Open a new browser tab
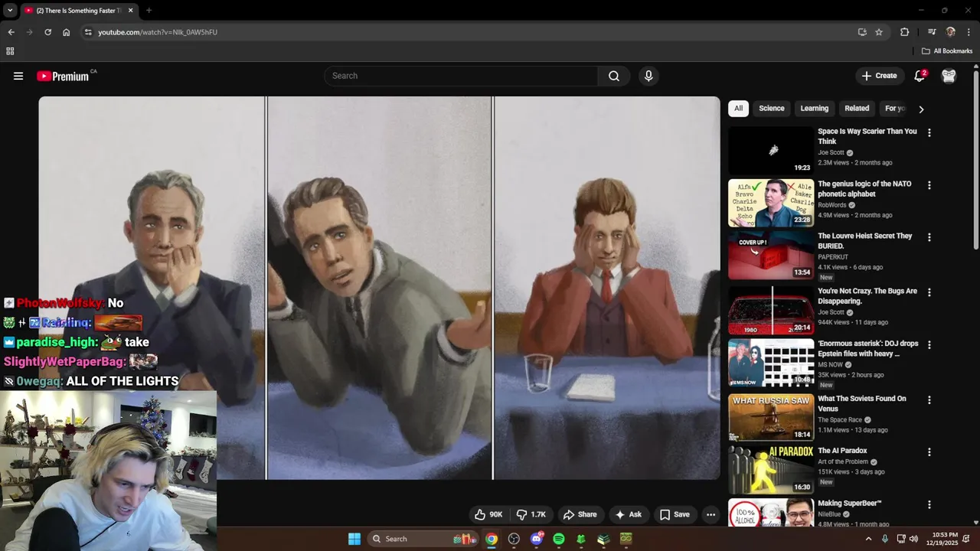 (x=149, y=11)
